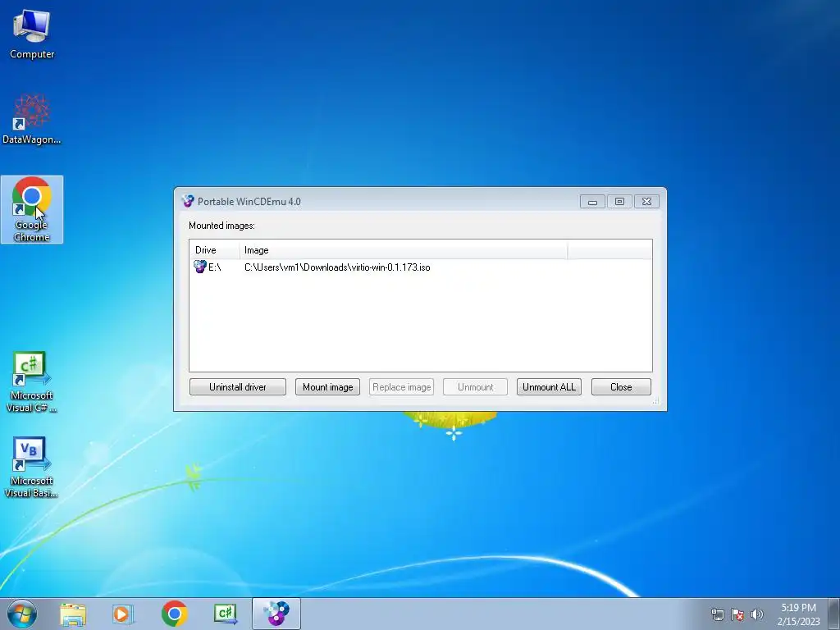Viewport: 840px width, 630px height.
Task: Click the WinCDEmu title bar icon
Action: (188, 202)
